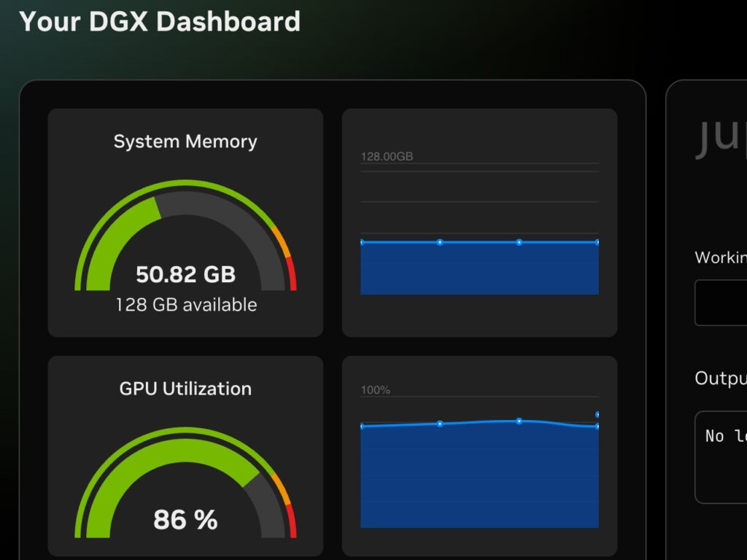
Task: Select the second data point on GPU chart
Action: click(x=440, y=424)
